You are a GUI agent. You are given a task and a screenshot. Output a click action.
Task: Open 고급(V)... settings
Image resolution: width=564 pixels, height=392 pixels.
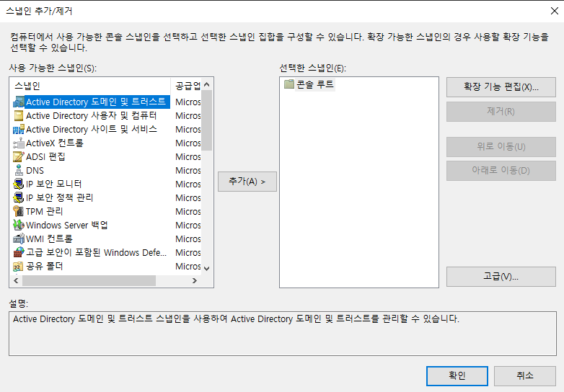click(x=501, y=276)
